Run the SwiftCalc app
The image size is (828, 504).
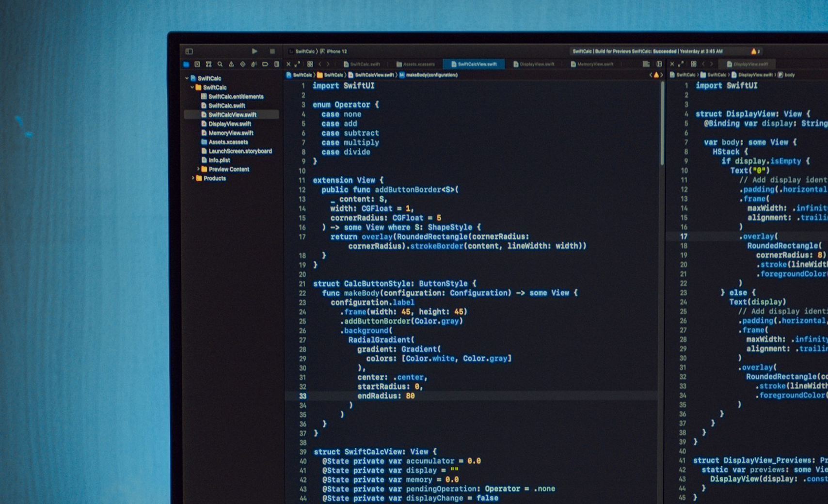click(255, 51)
